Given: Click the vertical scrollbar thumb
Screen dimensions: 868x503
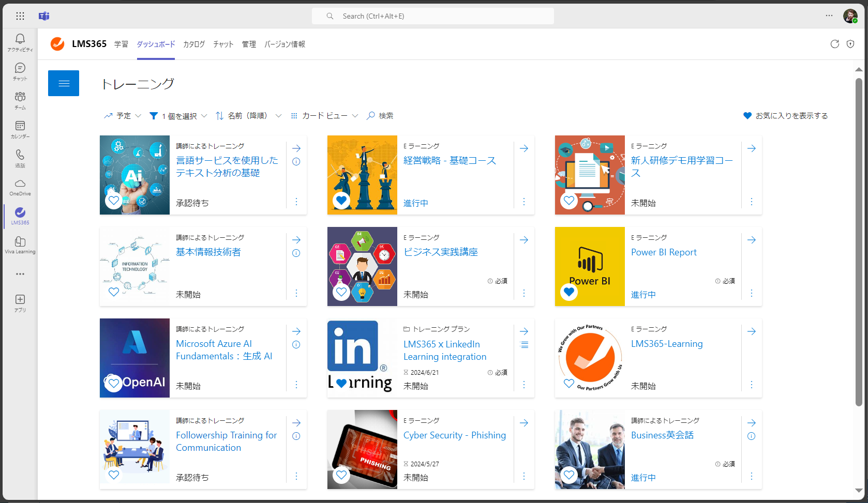Looking at the screenshot, I should 859,242.
